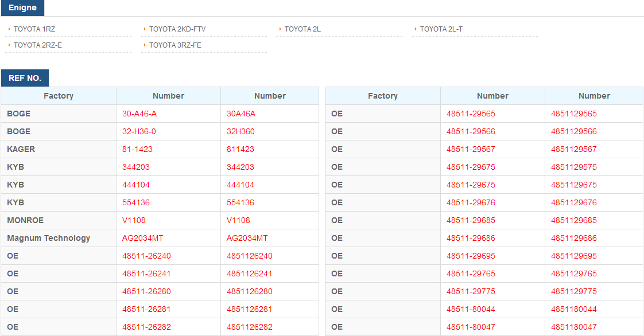Click OE number 4851180044
This screenshot has height=336, width=644.
coord(574,309)
